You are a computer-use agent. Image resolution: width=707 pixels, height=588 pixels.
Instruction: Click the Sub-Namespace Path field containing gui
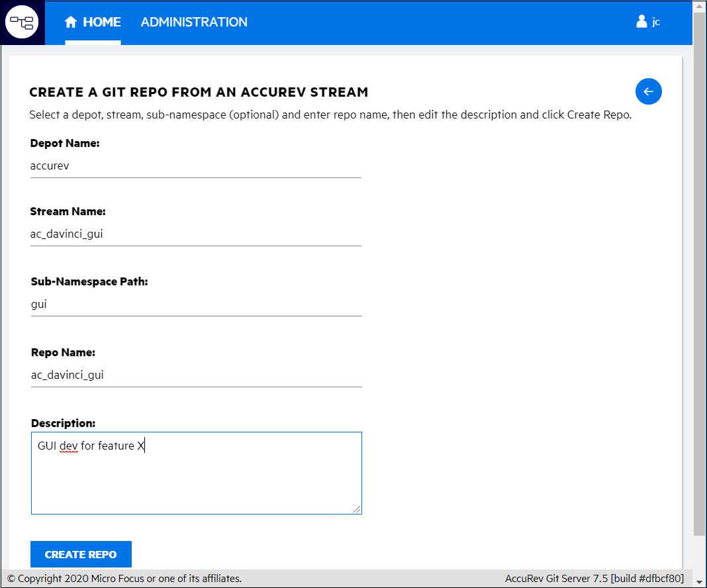pyautogui.click(x=195, y=305)
